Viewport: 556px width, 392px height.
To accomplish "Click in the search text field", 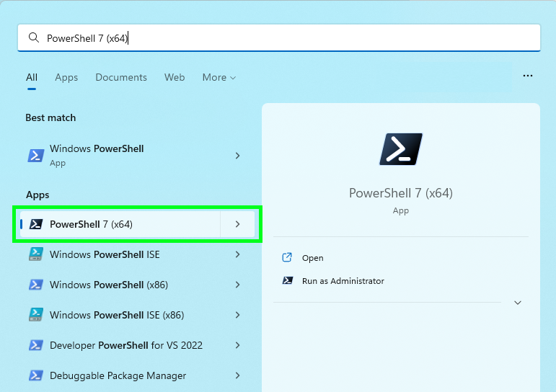I will (x=278, y=37).
